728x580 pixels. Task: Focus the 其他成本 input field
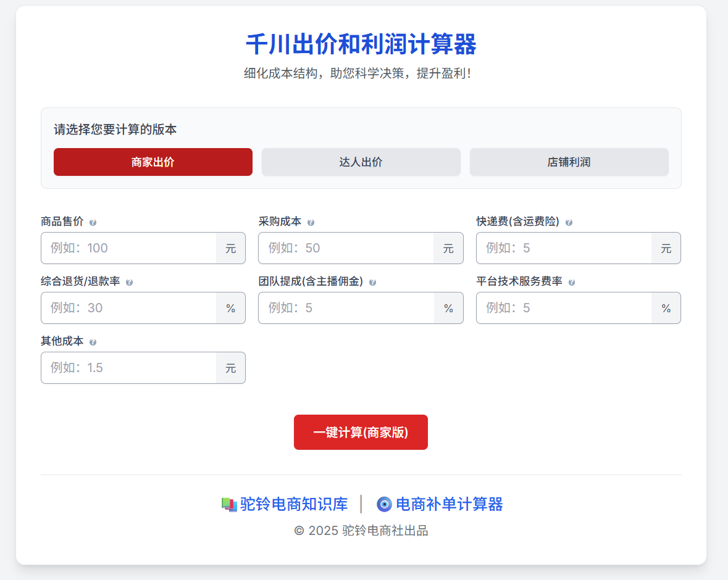point(128,368)
